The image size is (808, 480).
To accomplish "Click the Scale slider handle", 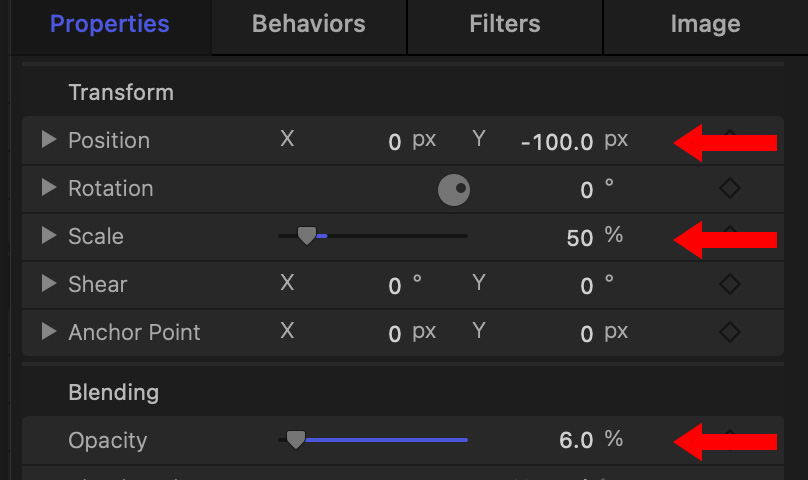I will point(307,235).
